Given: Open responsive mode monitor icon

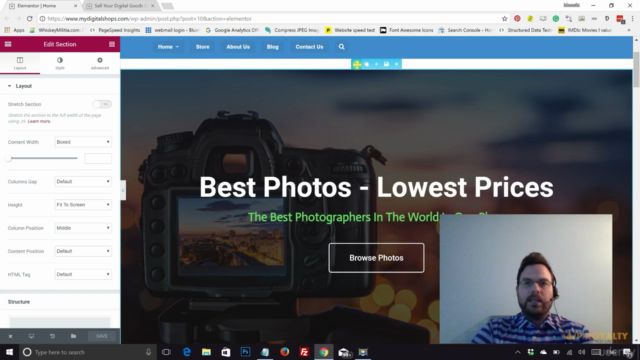Looking at the screenshot, I should [x=31, y=336].
